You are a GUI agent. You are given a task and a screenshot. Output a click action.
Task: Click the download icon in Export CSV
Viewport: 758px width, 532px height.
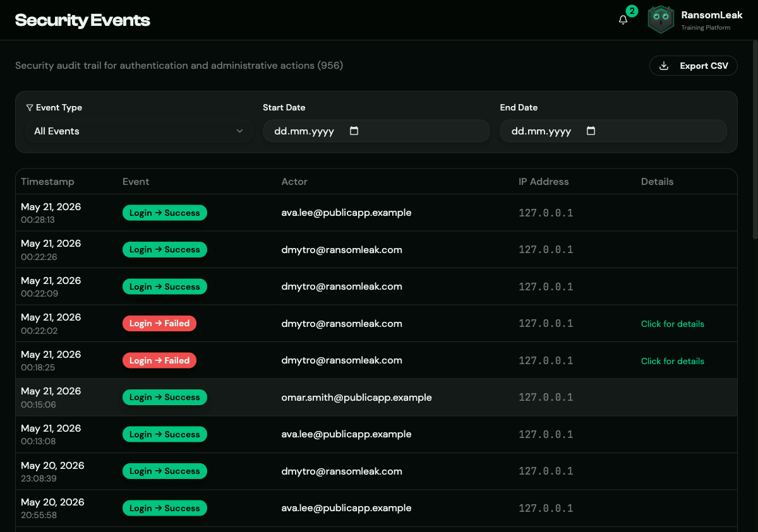(x=664, y=66)
